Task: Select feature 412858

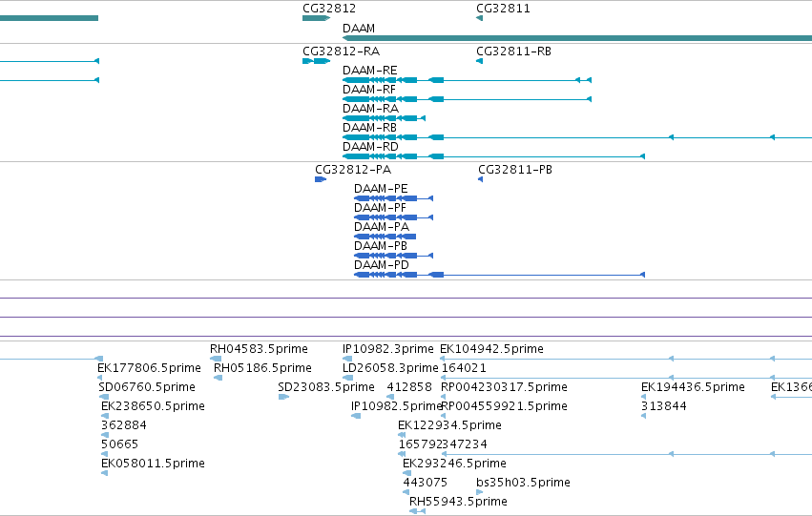Action: pos(409,387)
